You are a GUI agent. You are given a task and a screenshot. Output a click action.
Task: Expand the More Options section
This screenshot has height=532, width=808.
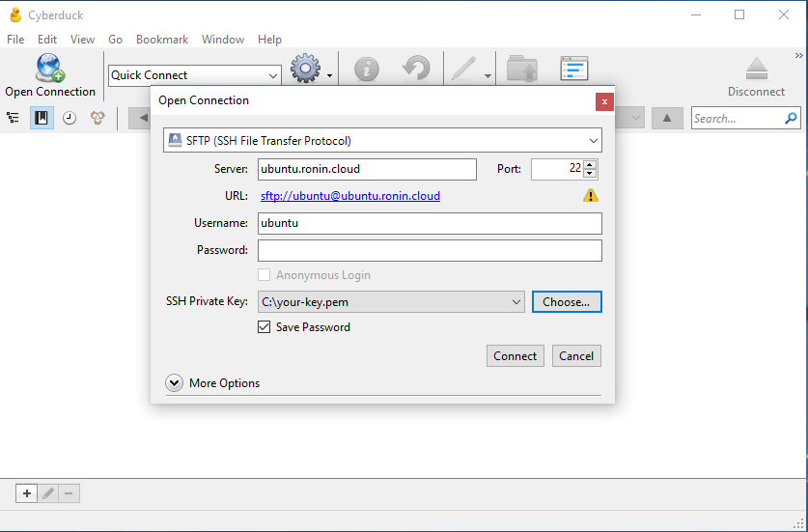point(174,383)
